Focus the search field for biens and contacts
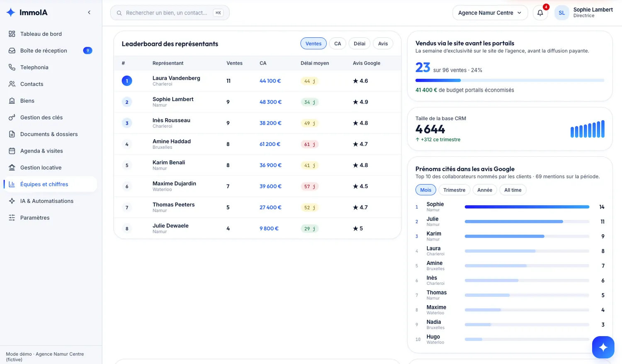This screenshot has width=622, height=364. click(x=170, y=13)
